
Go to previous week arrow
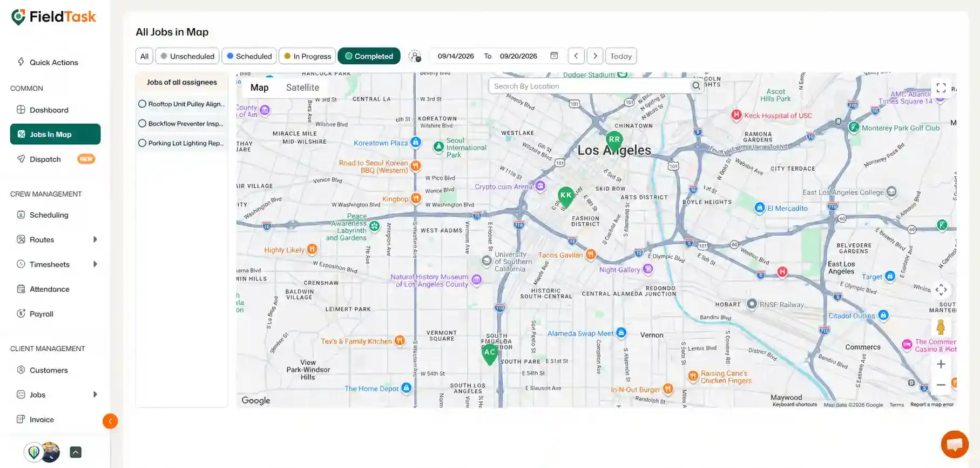[x=576, y=56]
